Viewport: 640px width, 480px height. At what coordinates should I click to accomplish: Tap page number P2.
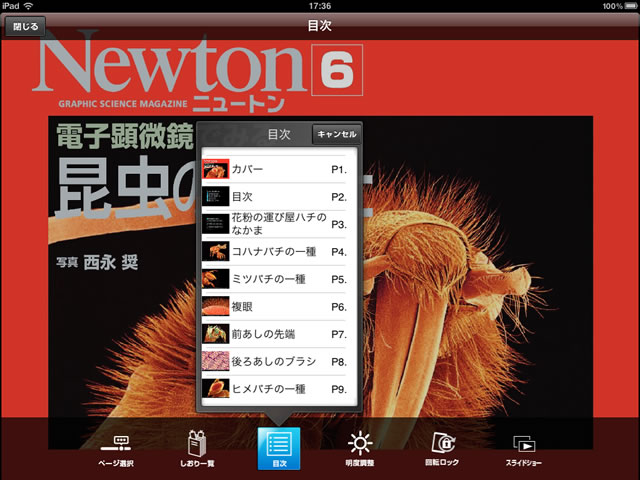[x=339, y=197]
